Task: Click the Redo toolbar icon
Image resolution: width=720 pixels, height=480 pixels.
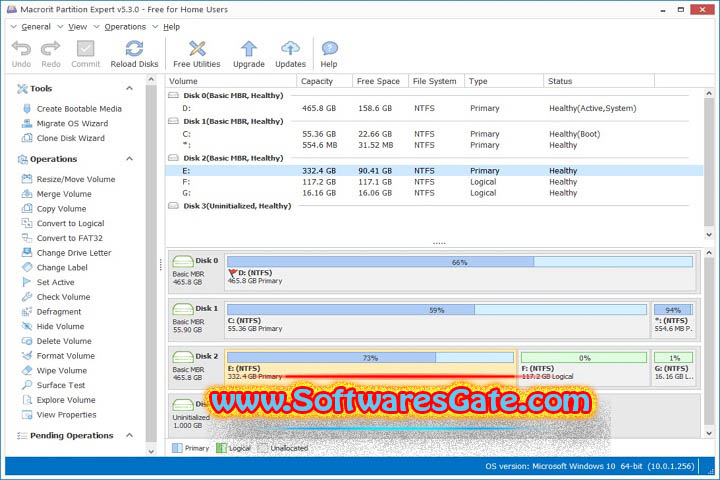Action: coord(51,48)
